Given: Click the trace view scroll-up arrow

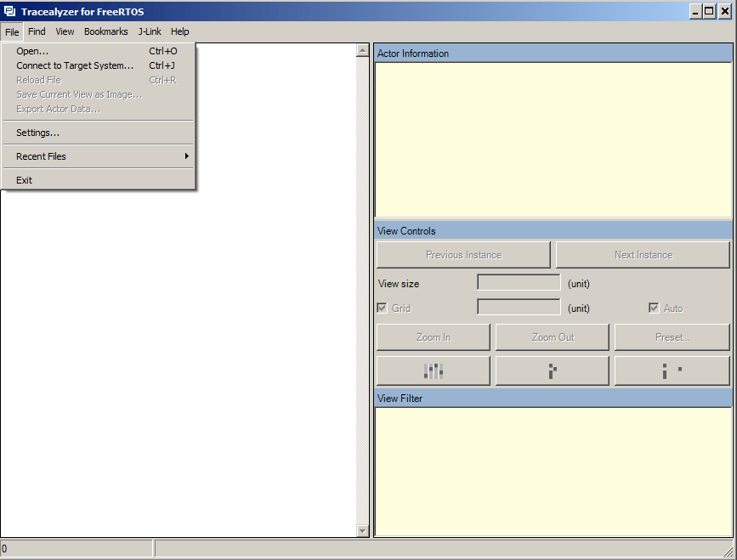Looking at the screenshot, I should [x=362, y=50].
